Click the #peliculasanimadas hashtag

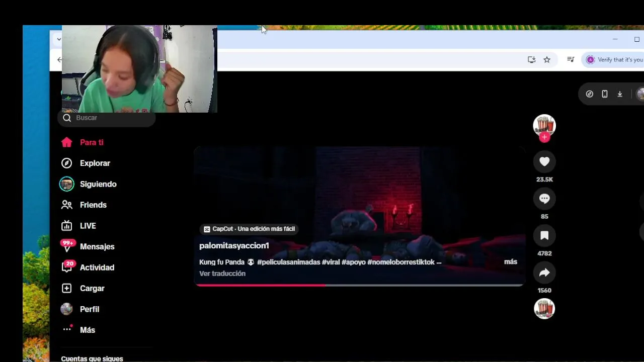[x=288, y=262]
